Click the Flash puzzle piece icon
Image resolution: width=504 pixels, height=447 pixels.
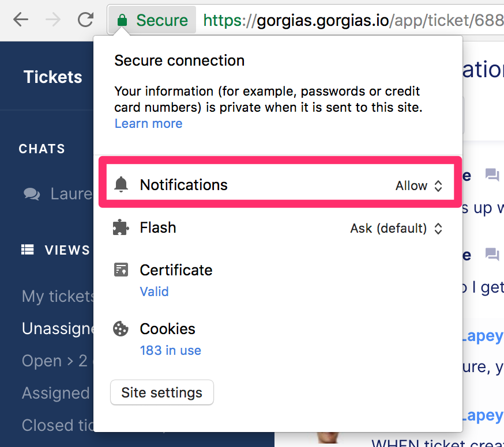point(121,228)
